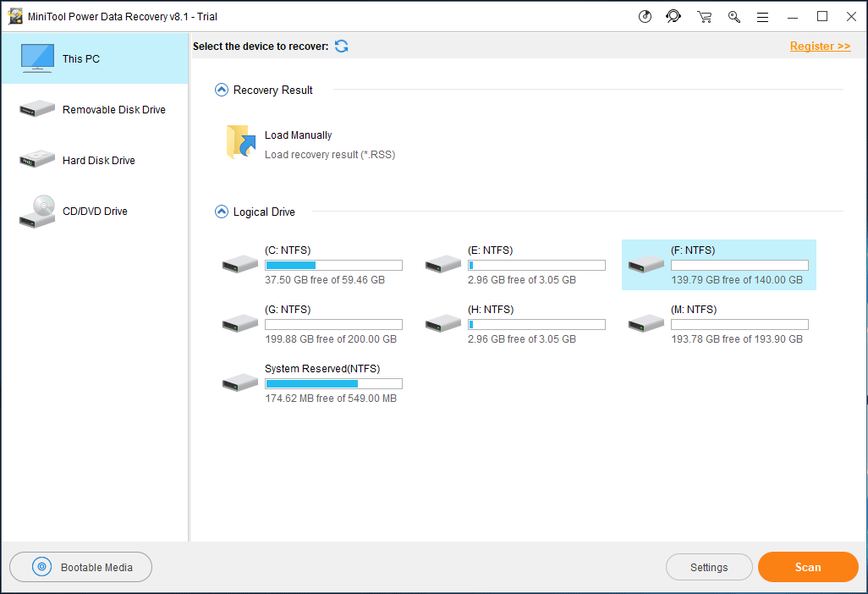
Task: Select CD/DVD Drive in the sidebar
Action: (x=95, y=211)
